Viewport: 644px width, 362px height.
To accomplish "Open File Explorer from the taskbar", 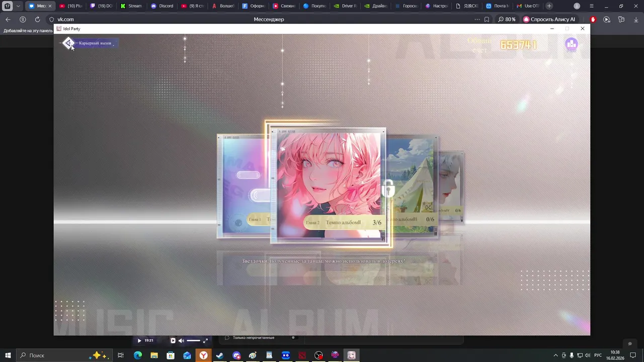I will [154, 355].
